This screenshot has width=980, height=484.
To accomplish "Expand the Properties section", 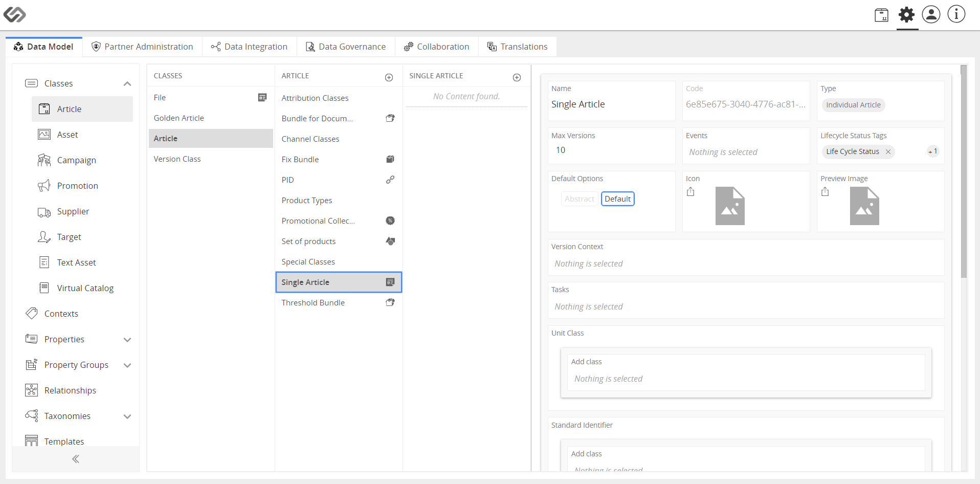I will [127, 340].
